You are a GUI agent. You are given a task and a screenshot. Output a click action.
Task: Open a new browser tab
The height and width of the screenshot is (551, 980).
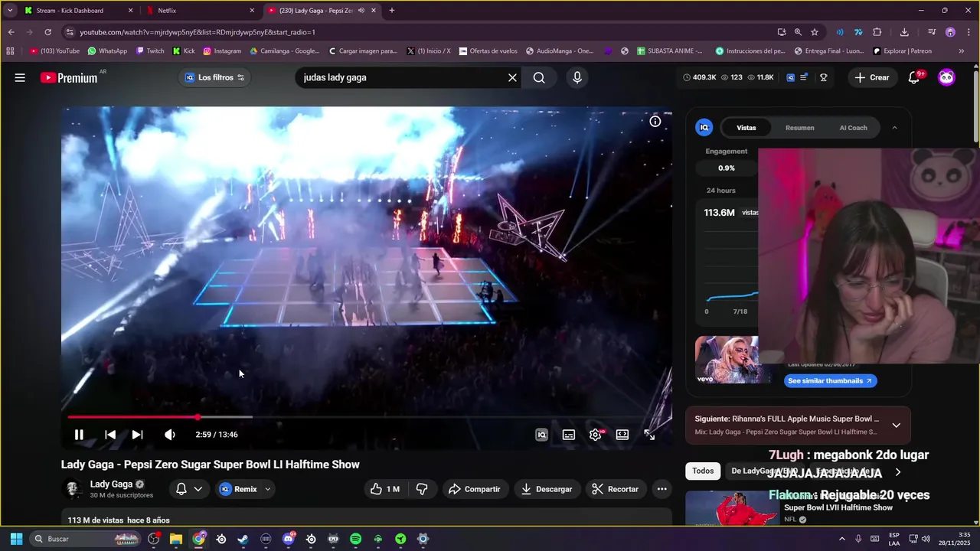392,11
